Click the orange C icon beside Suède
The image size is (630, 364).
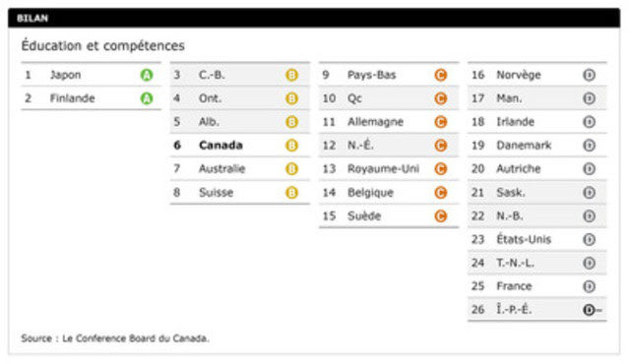(441, 215)
